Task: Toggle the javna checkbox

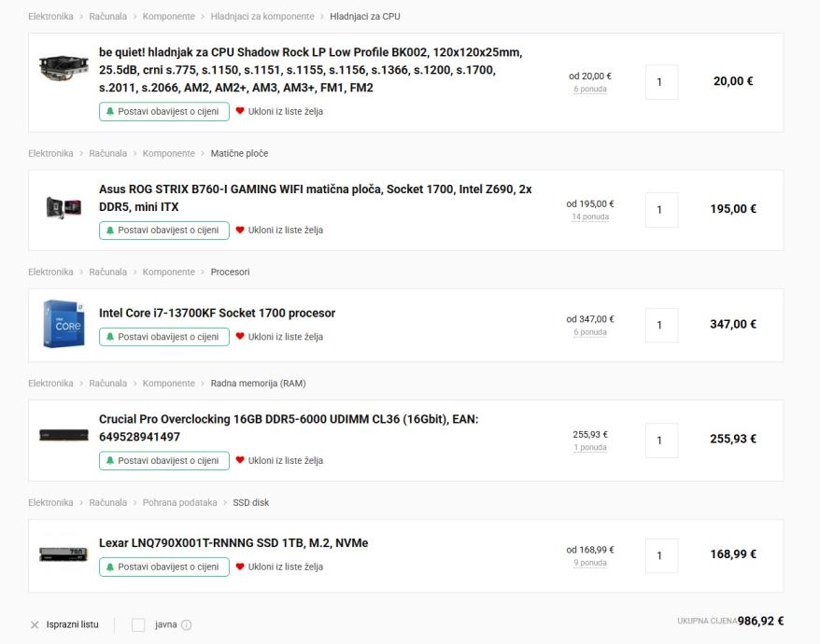Action: 138,624
